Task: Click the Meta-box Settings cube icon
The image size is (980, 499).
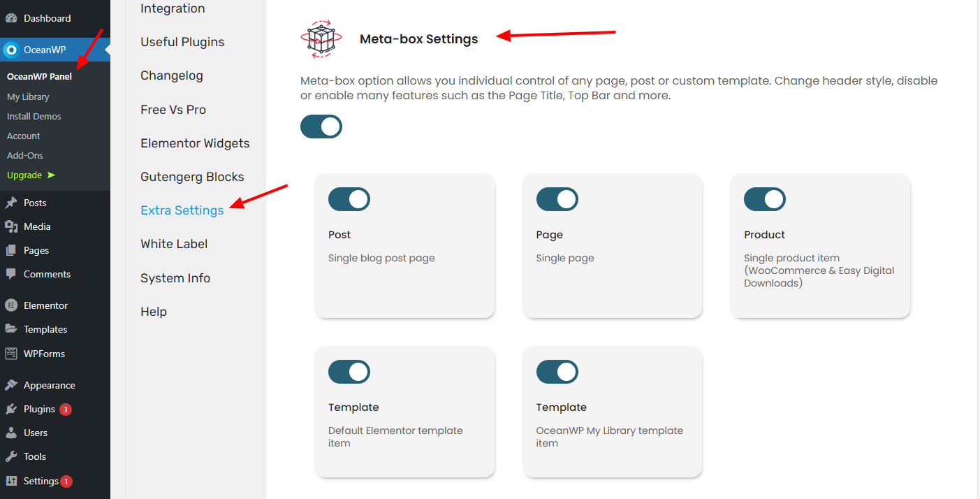Action: point(321,39)
